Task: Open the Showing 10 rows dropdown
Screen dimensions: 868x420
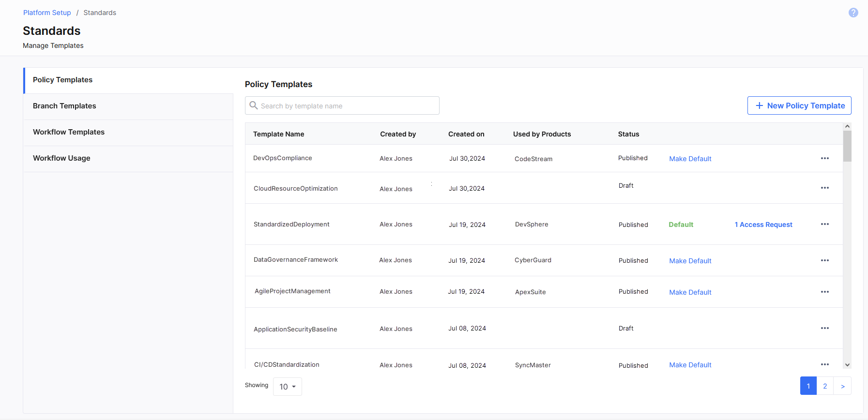Action: 288,387
